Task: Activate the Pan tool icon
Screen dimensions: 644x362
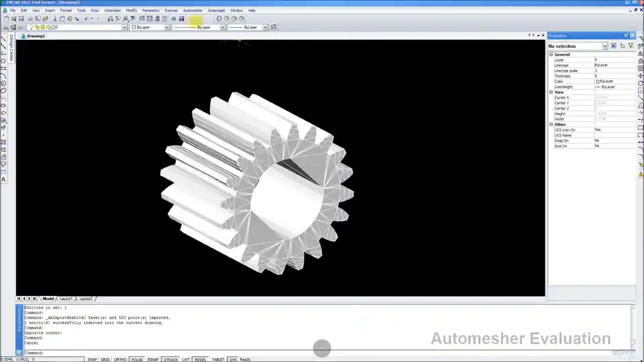Action: pyautogui.click(x=110, y=19)
